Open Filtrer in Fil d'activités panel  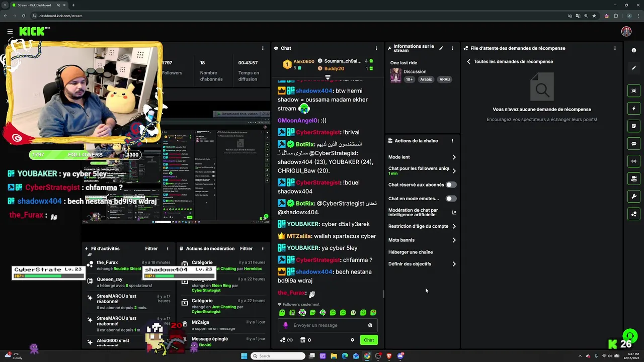tap(151, 248)
